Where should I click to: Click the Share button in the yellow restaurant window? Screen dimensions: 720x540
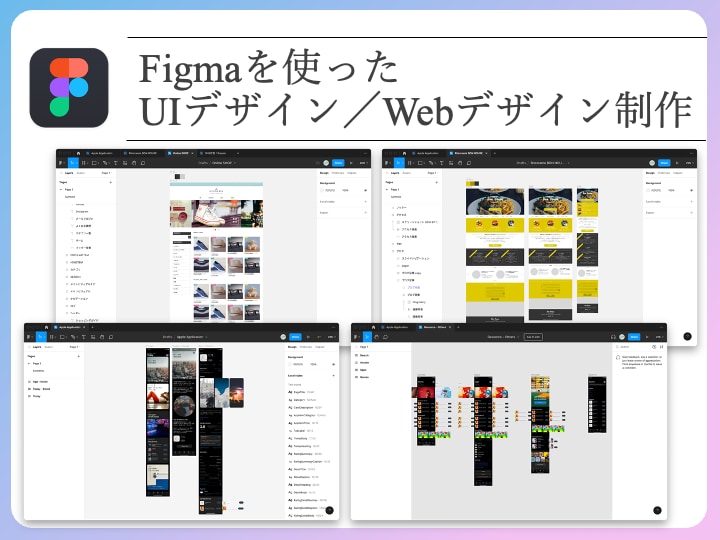tap(664, 163)
